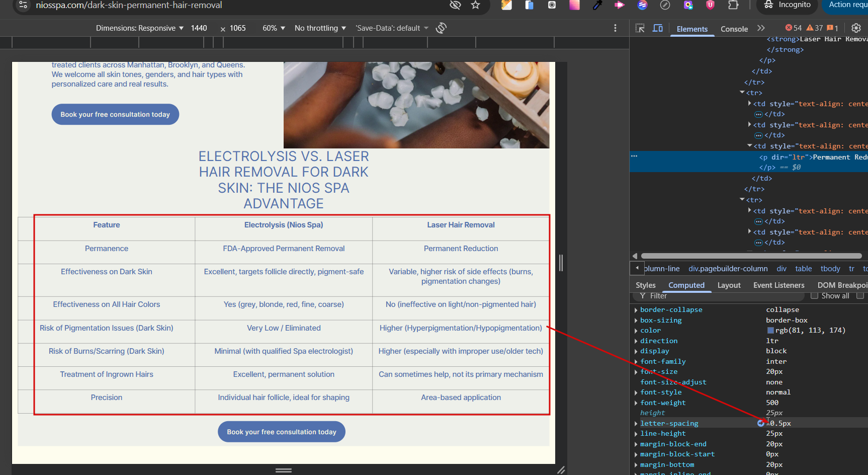This screenshot has height=475, width=868.
Task: Open the No throttling dropdown
Action: (320, 28)
